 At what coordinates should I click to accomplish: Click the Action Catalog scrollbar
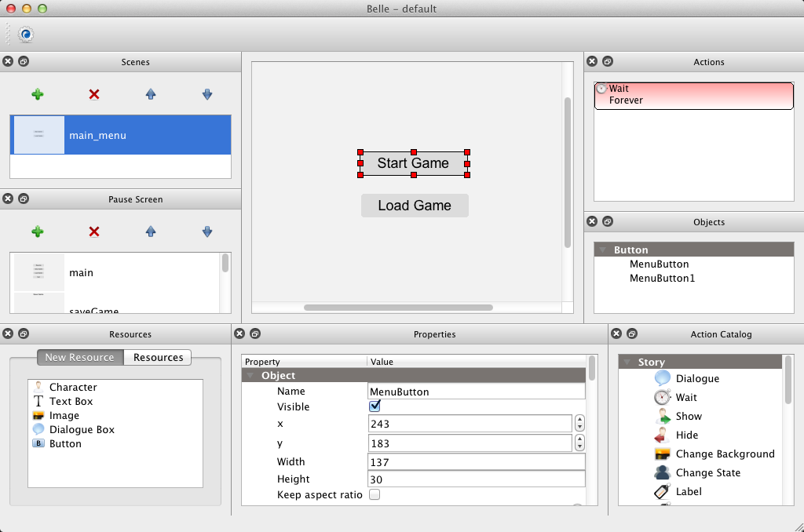[x=788, y=381]
